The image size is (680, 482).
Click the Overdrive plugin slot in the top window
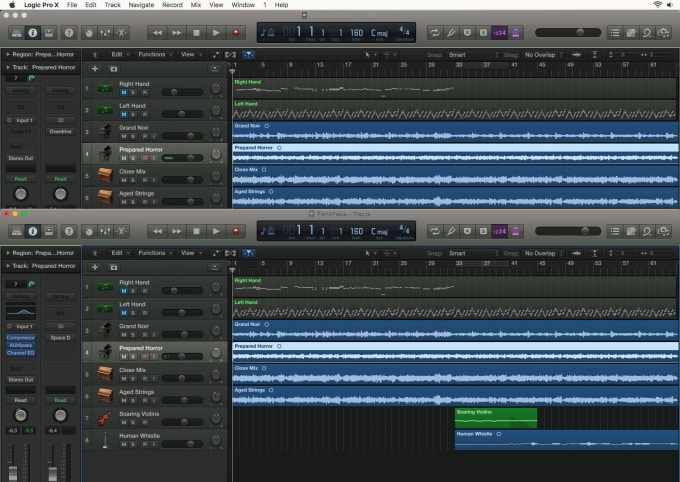60,131
